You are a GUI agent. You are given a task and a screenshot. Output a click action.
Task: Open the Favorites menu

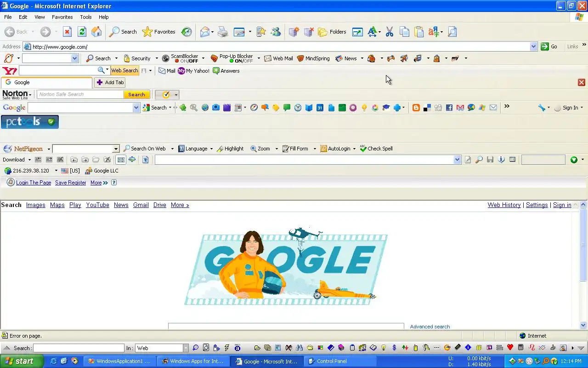coord(62,17)
